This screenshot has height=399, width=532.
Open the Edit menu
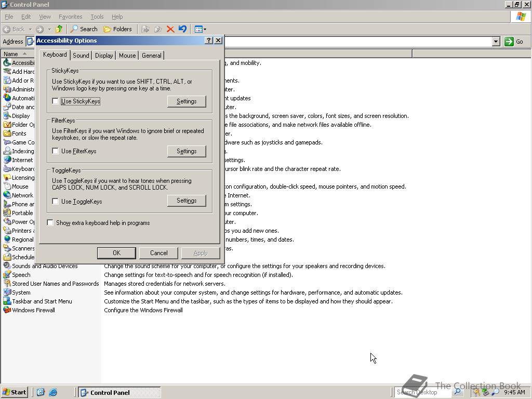pos(26,17)
